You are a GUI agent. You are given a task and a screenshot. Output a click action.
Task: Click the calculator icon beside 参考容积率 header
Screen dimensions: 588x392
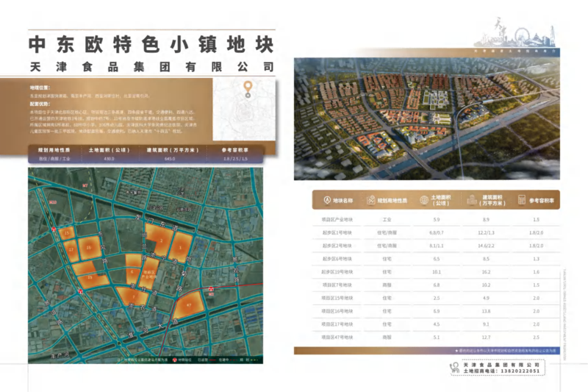coord(522,200)
